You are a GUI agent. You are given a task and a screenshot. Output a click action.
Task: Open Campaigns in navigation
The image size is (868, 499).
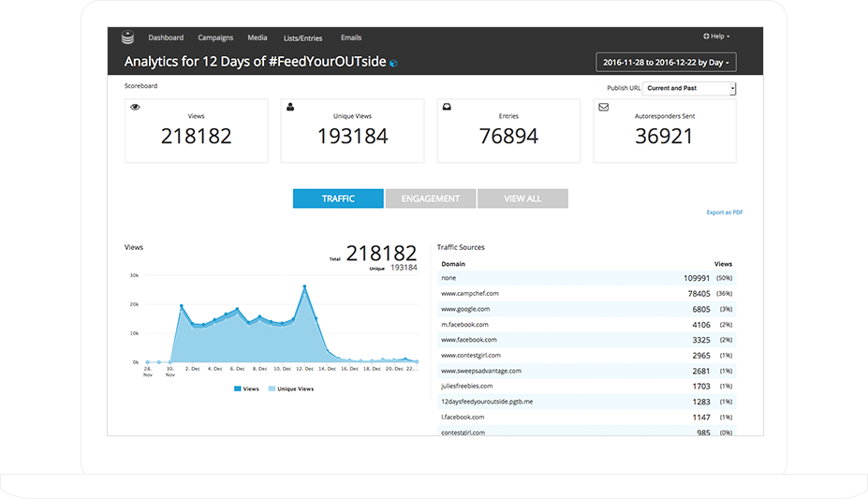[x=215, y=37]
